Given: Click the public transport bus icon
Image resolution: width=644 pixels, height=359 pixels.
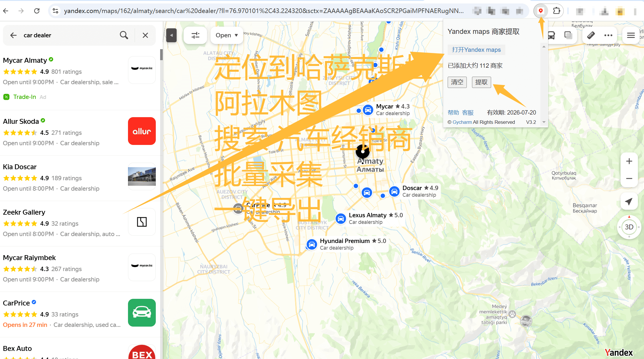Looking at the screenshot, I should [551, 35].
